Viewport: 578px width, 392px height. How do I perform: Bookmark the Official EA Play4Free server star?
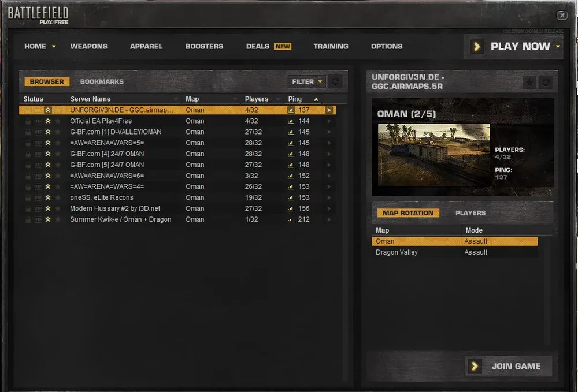click(58, 121)
